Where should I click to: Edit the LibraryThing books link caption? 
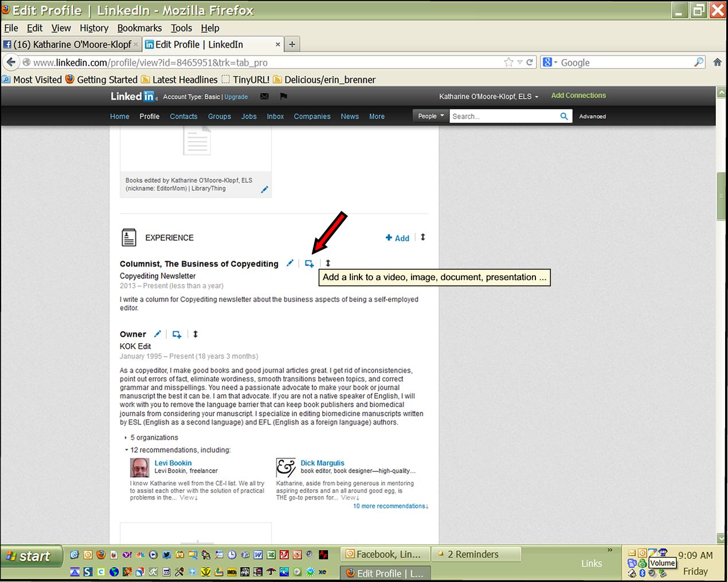pos(264,190)
